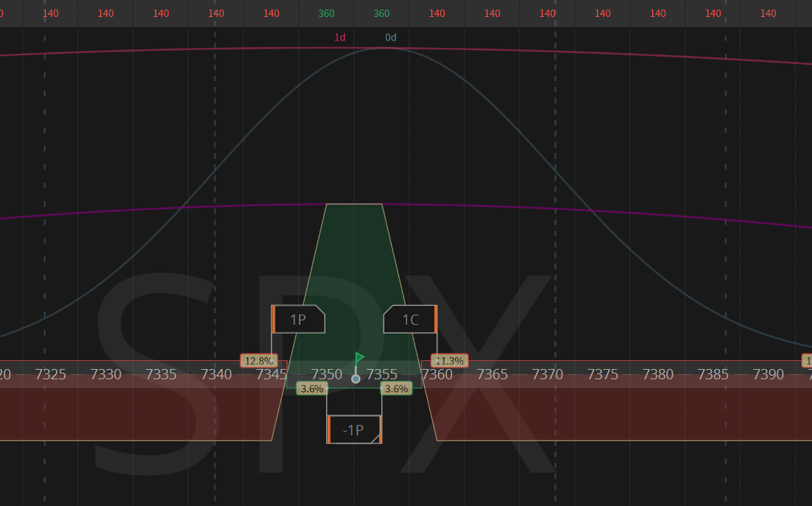The image size is (812, 506).
Task: Click the green flag price marker
Action: click(359, 357)
